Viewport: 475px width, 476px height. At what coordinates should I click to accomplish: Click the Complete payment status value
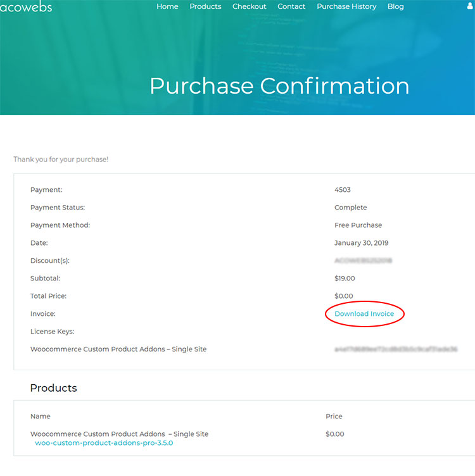350,208
